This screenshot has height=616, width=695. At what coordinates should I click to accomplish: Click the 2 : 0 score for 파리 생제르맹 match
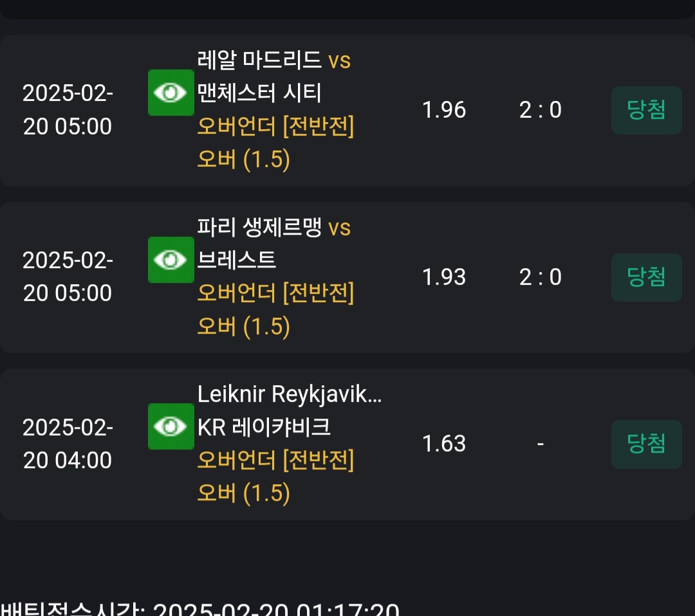541,277
